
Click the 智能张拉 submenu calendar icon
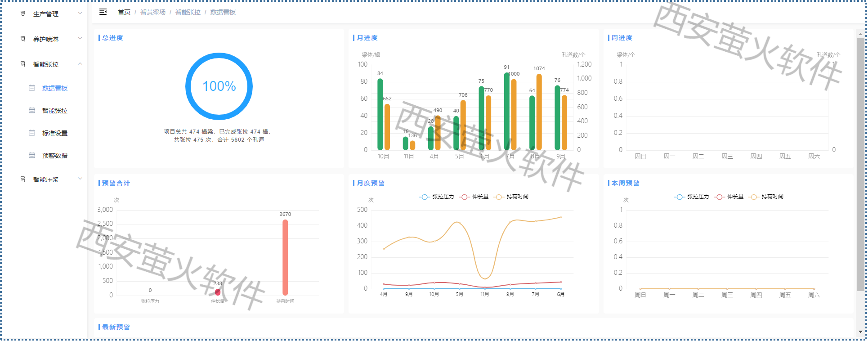point(32,110)
